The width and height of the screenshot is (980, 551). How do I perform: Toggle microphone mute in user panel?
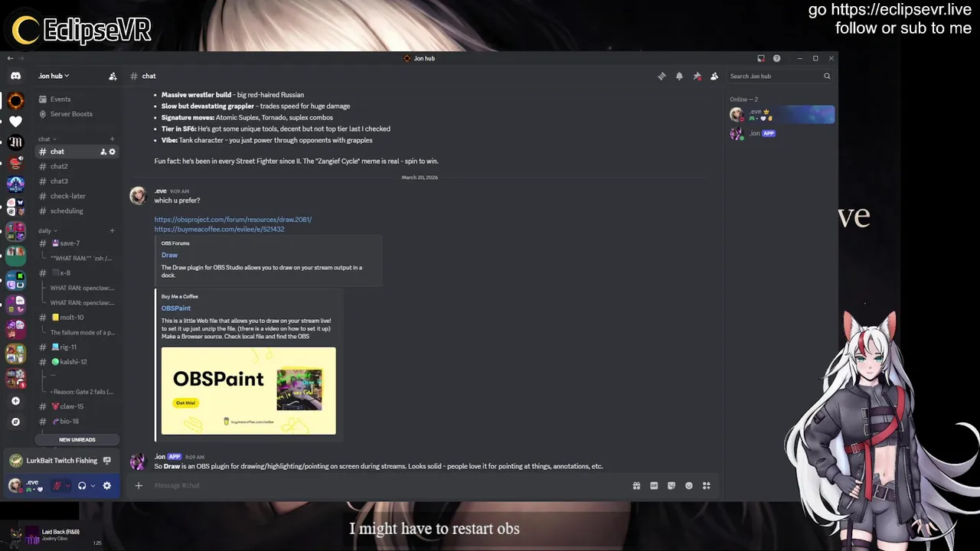tap(57, 485)
